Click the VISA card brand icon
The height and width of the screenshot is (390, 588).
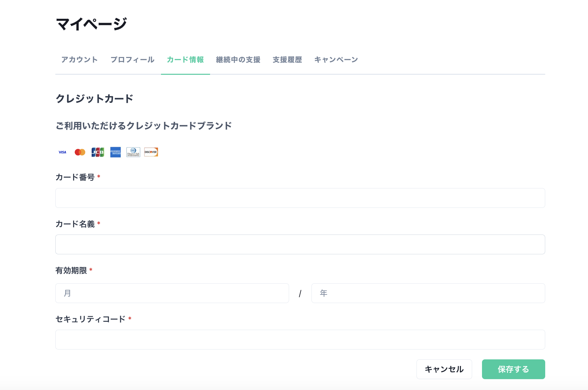click(62, 152)
